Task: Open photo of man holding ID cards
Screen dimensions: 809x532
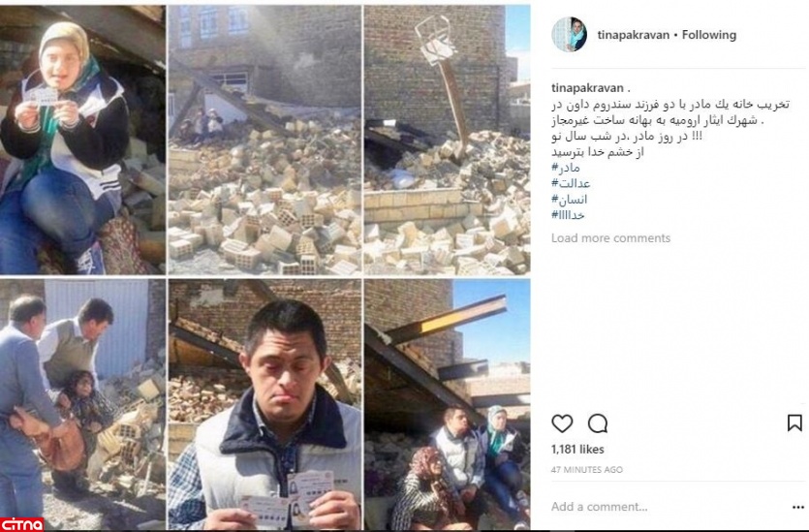Action: click(265, 404)
